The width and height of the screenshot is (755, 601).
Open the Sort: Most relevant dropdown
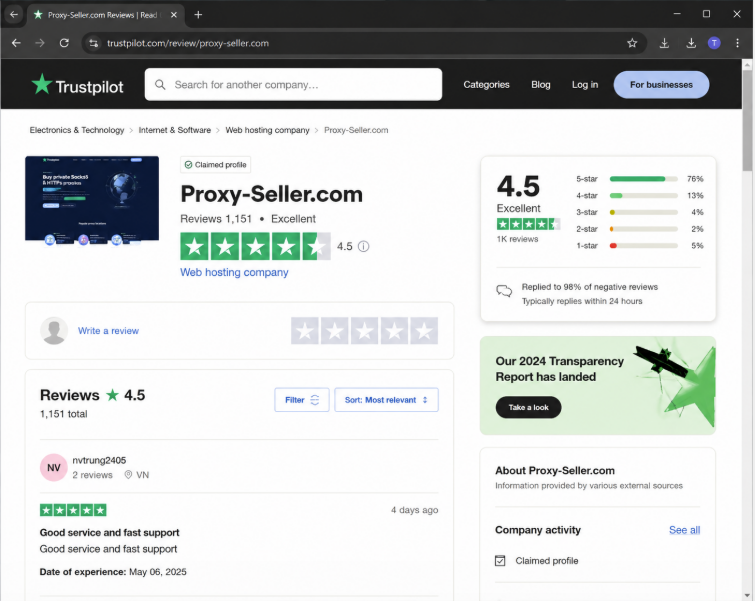coord(386,400)
